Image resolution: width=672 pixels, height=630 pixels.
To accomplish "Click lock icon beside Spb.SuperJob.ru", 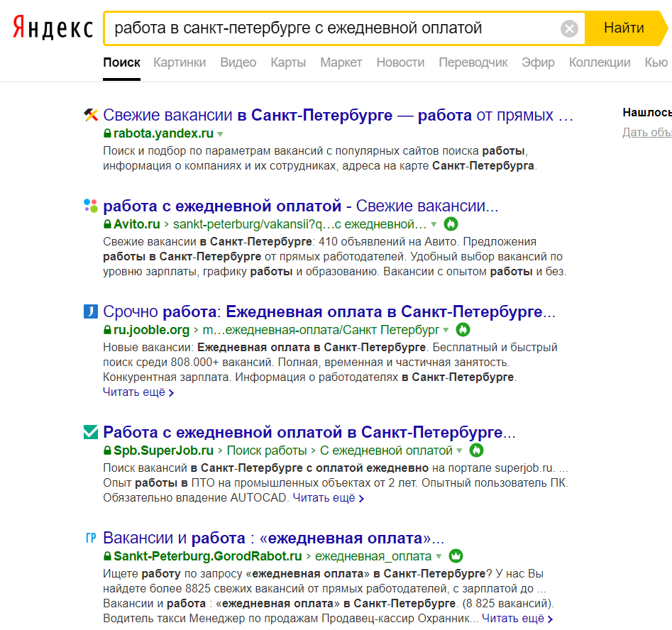I will click(x=108, y=451).
